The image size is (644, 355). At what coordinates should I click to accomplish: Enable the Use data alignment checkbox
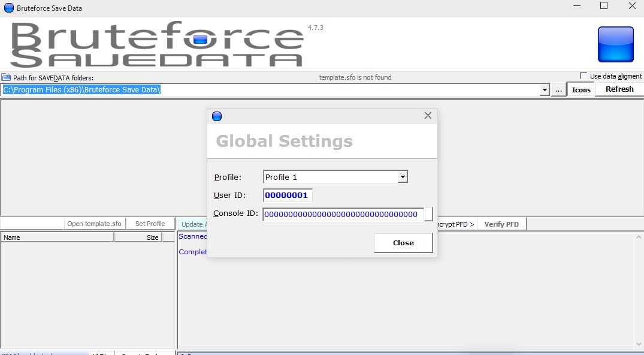click(x=583, y=76)
